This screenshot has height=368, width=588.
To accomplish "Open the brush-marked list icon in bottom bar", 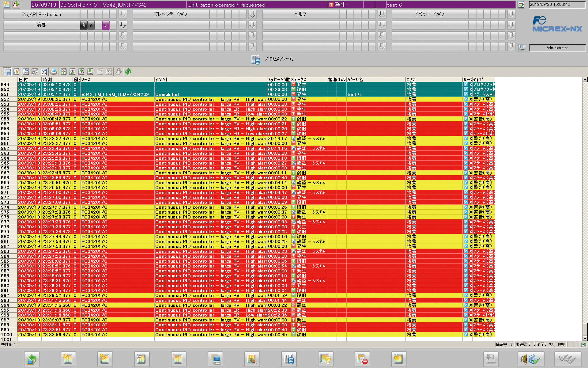I will 252,359.
